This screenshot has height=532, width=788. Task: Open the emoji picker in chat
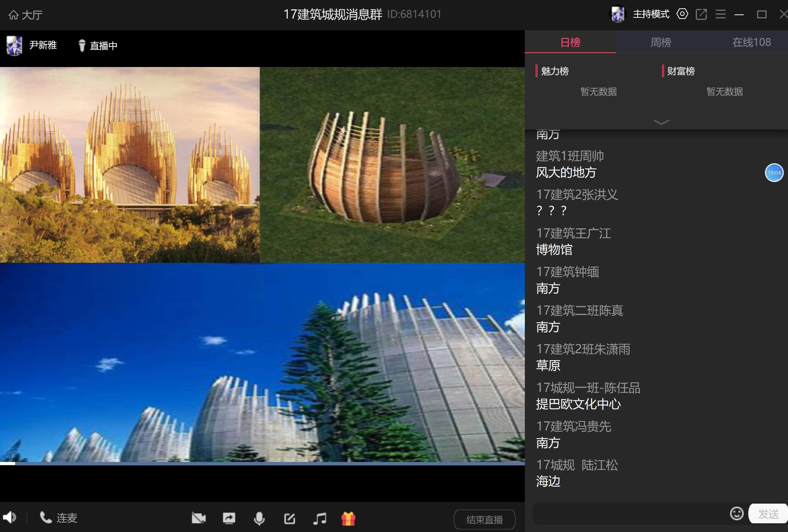coord(737,513)
